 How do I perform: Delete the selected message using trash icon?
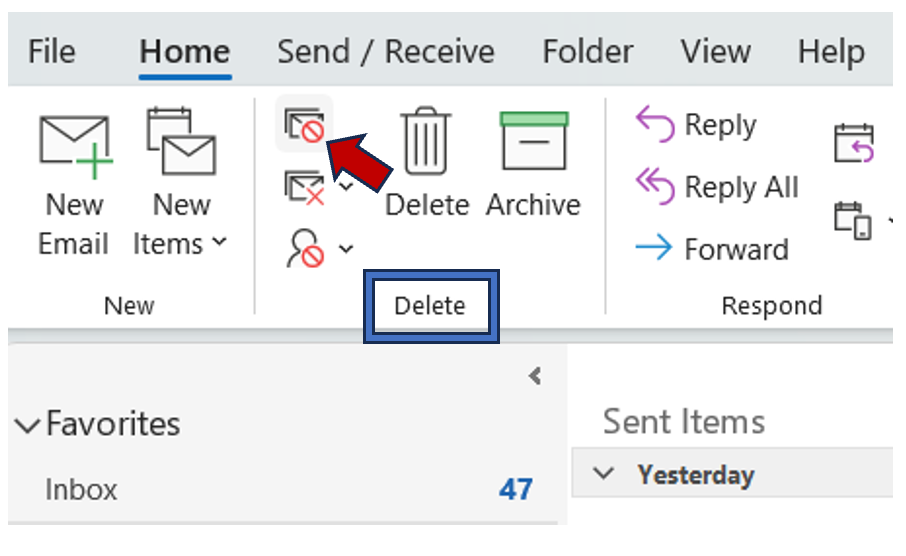point(427,143)
